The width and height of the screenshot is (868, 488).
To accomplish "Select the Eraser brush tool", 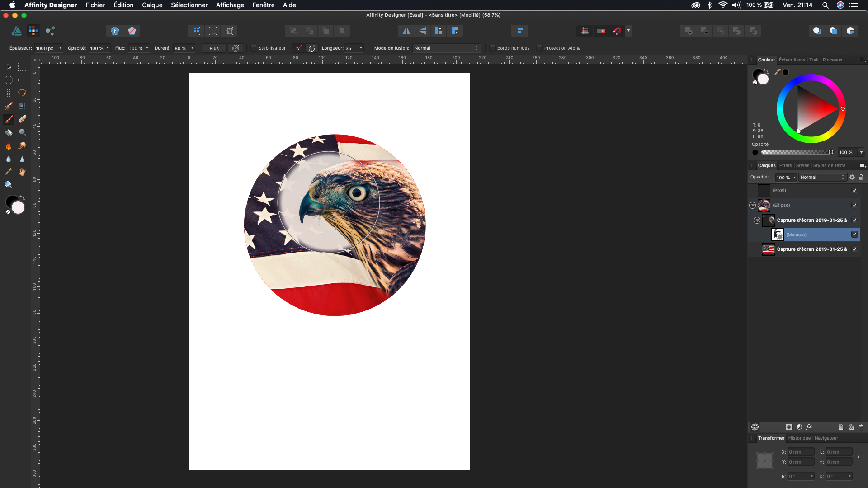I will tap(22, 119).
